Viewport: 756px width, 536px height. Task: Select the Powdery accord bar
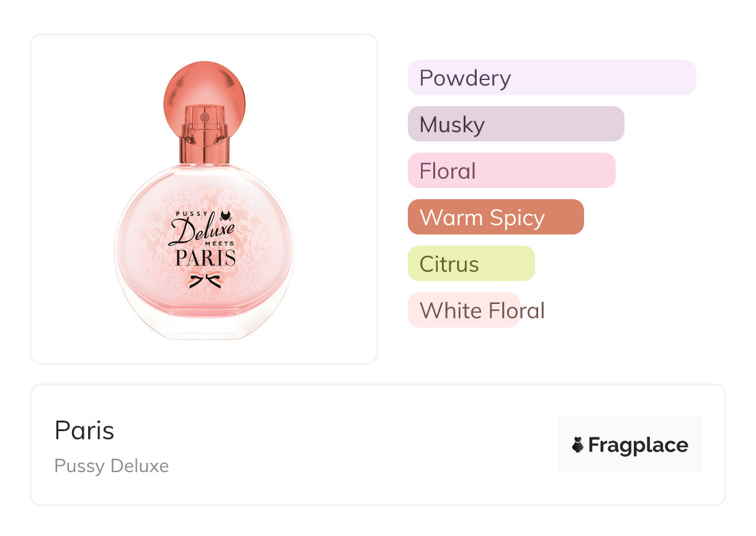(551, 78)
